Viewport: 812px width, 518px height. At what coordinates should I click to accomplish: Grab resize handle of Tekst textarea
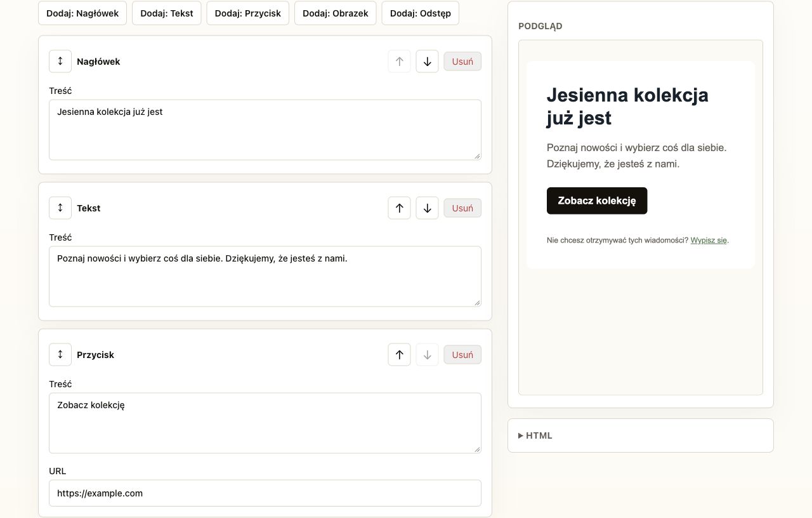coord(477,302)
